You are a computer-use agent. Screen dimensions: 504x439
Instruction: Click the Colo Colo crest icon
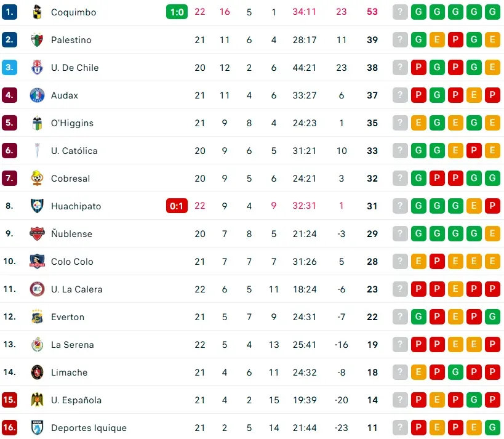click(x=38, y=262)
